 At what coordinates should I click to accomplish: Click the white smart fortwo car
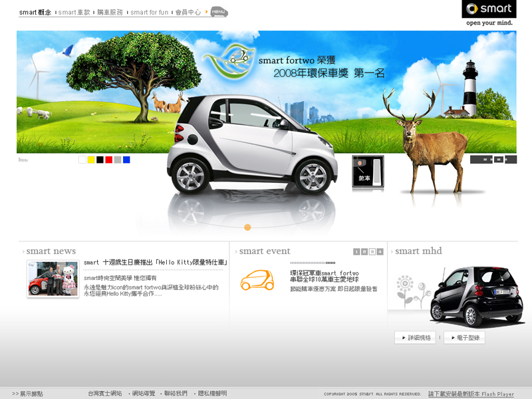252,144
